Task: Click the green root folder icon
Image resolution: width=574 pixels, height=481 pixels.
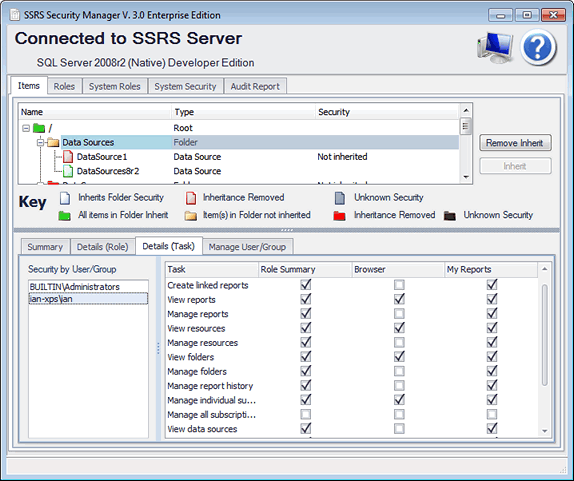Action: point(39,128)
